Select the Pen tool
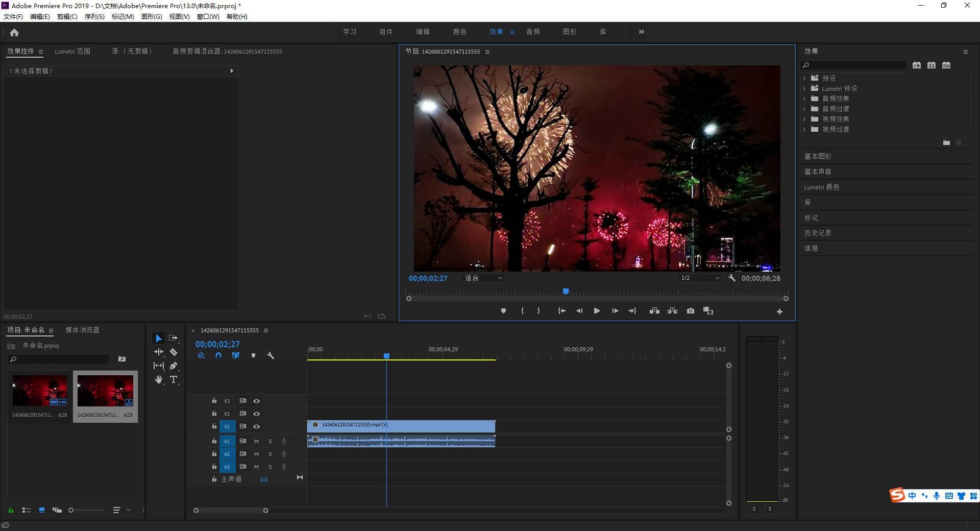This screenshot has height=531, width=980. pyautogui.click(x=174, y=366)
